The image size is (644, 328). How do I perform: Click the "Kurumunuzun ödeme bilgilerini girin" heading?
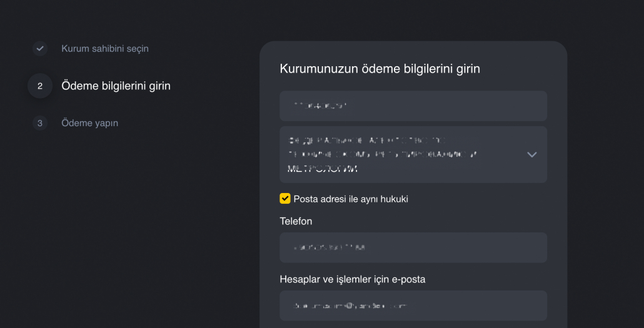380,69
